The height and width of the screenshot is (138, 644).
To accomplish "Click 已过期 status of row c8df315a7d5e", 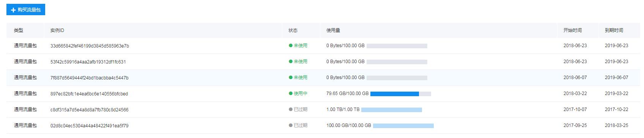I will tap(298, 109).
